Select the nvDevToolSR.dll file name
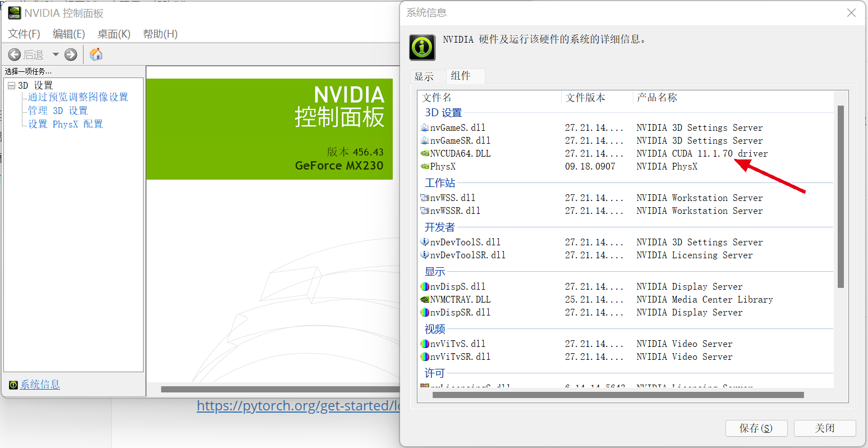Viewport: 868px width, 448px height. coord(468,255)
